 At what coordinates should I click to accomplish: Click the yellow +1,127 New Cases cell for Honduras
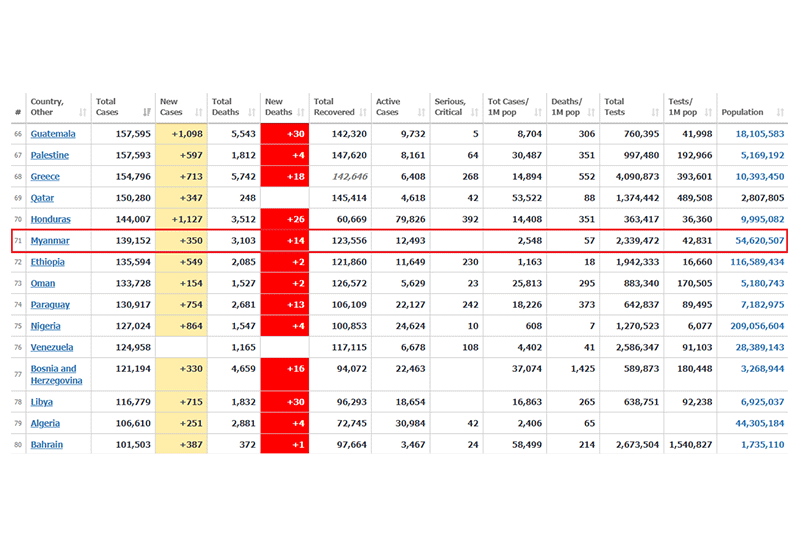click(x=181, y=219)
